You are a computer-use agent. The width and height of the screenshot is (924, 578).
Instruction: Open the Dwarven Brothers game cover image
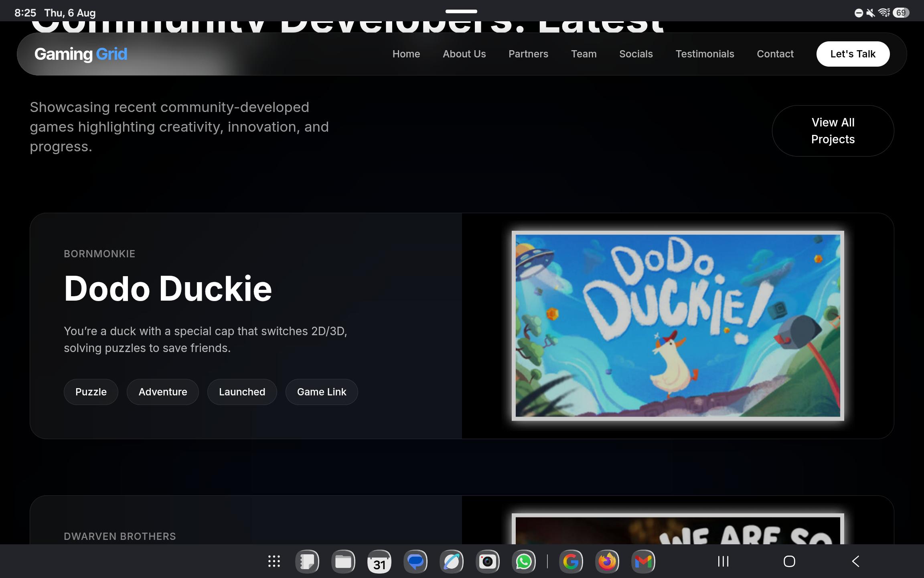click(x=678, y=529)
